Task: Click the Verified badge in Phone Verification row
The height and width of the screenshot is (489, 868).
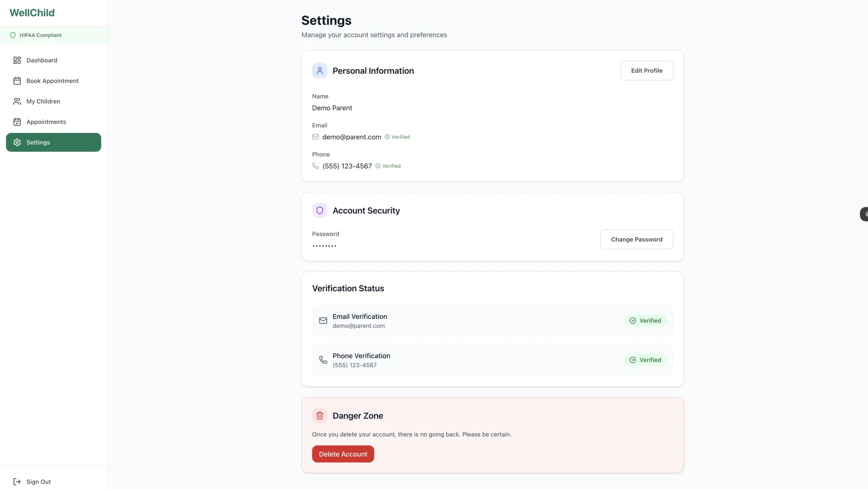Action: [645, 360]
